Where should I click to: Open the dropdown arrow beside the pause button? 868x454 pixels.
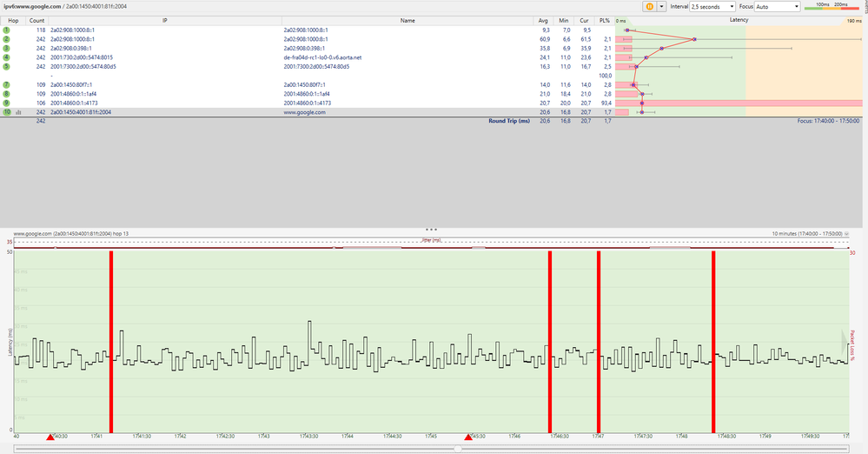click(x=662, y=6)
